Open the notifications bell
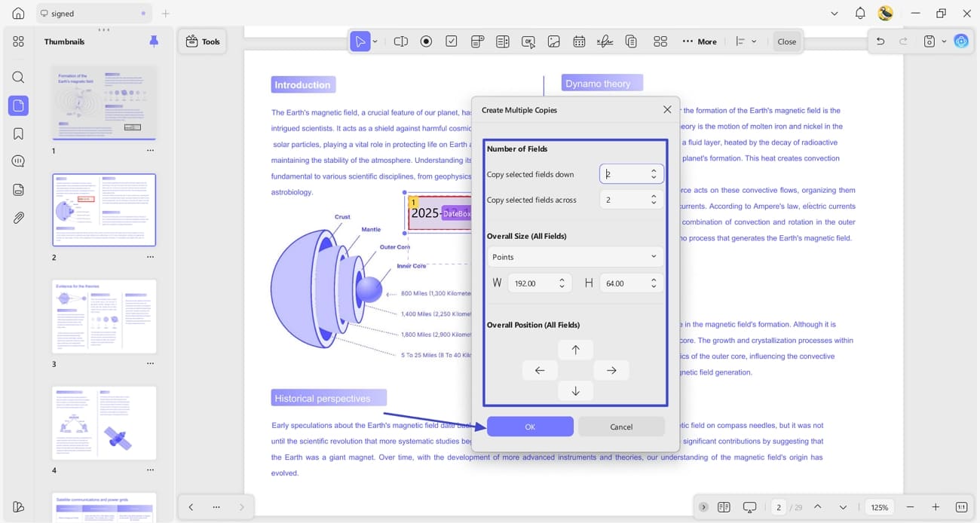Viewport: 980px width, 523px height. [860, 14]
